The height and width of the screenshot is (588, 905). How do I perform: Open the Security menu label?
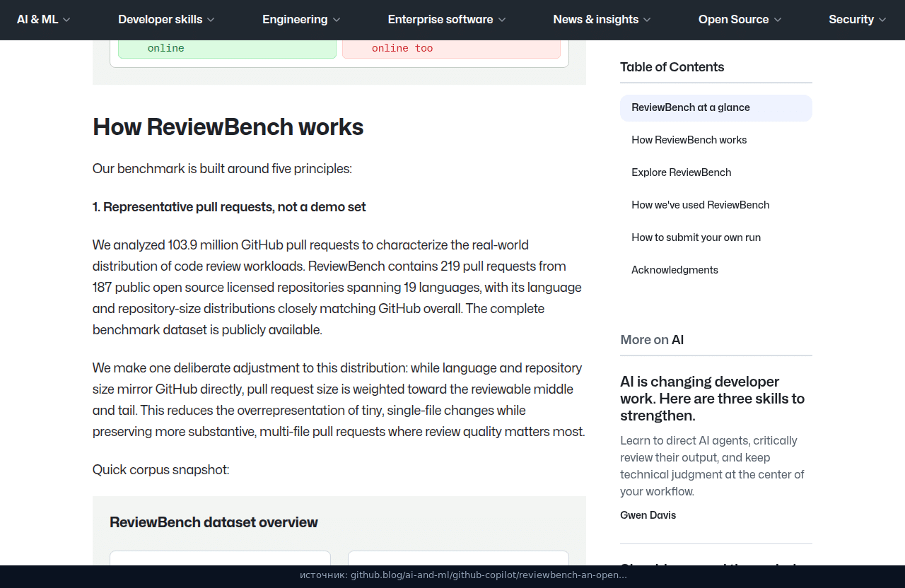(x=851, y=20)
